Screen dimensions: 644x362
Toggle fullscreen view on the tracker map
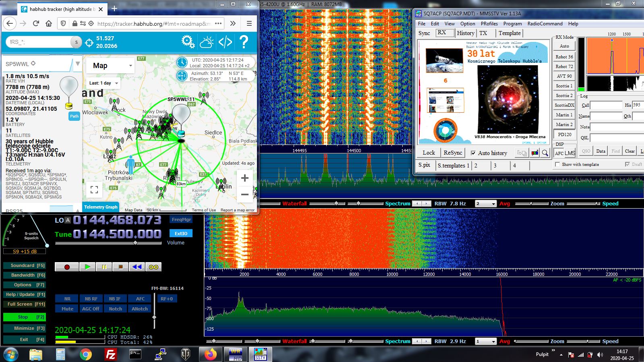pos(94,189)
